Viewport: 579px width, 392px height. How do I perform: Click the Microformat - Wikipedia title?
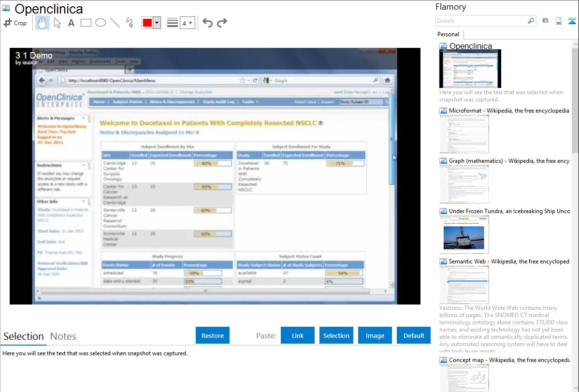click(509, 111)
